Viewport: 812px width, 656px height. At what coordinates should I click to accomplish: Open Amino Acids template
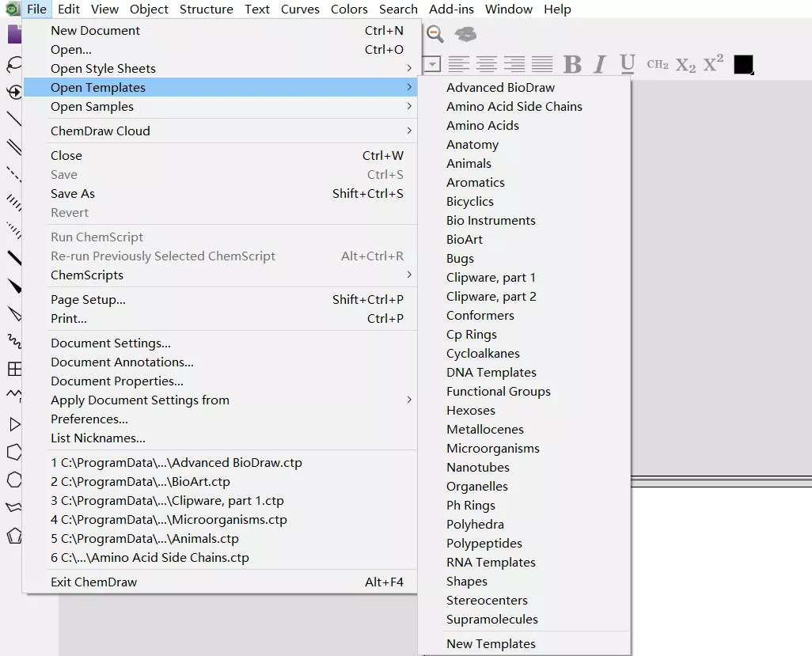[525, 125]
